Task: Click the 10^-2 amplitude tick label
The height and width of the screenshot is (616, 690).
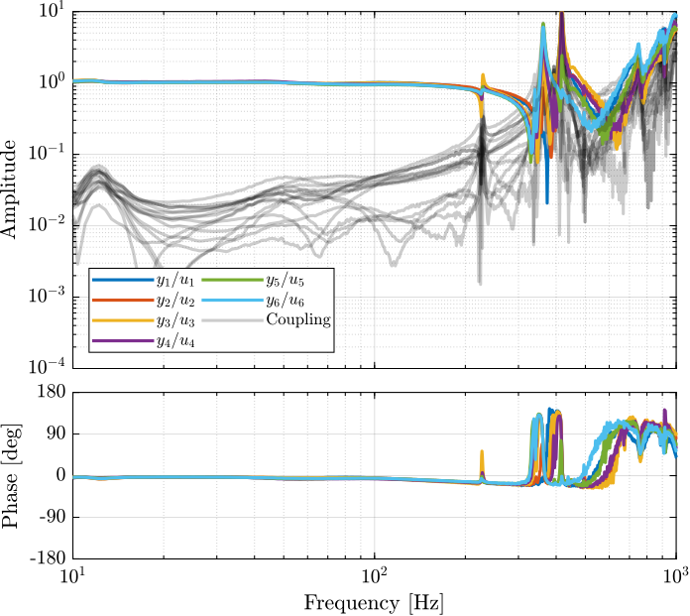Action: (48, 223)
